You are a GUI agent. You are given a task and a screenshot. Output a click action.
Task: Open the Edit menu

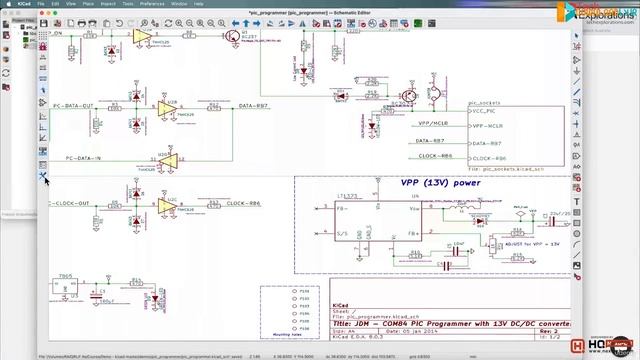(x=56, y=4)
